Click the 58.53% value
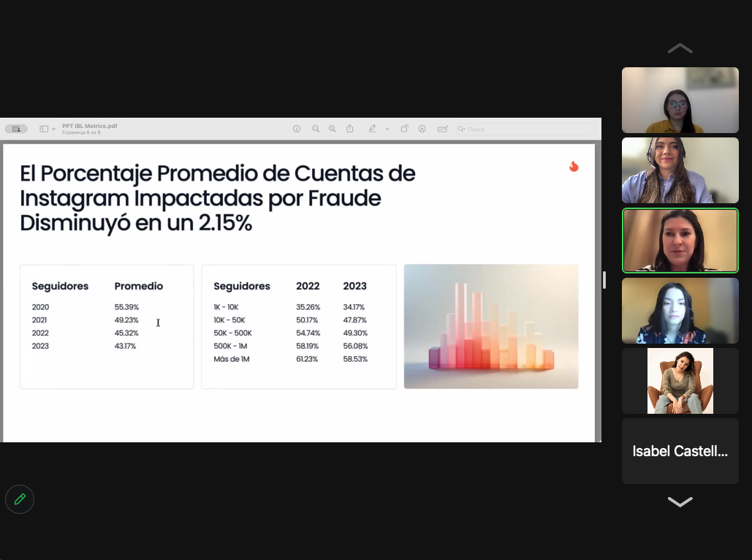Image resolution: width=752 pixels, height=560 pixels. coord(355,359)
